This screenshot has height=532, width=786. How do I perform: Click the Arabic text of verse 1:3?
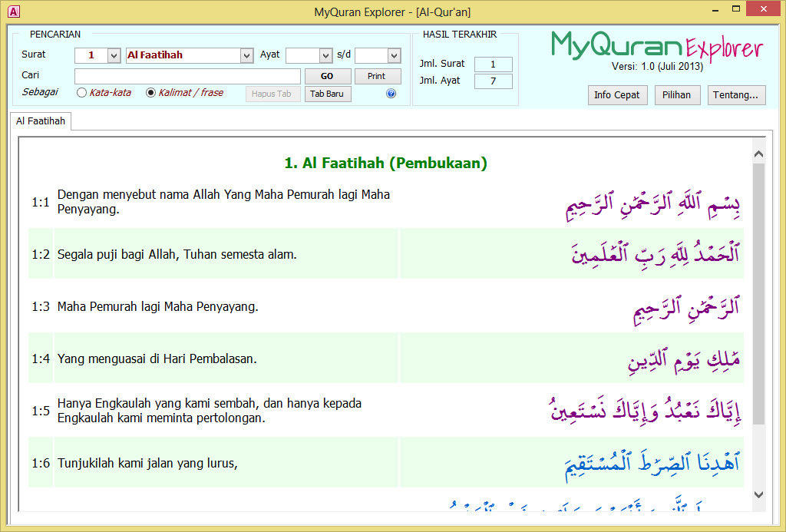[x=687, y=309]
